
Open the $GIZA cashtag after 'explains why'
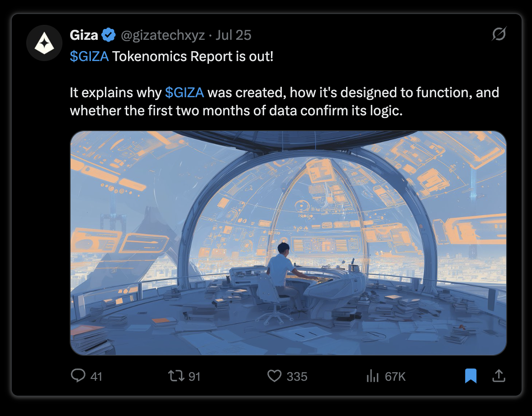click(185, 93)
